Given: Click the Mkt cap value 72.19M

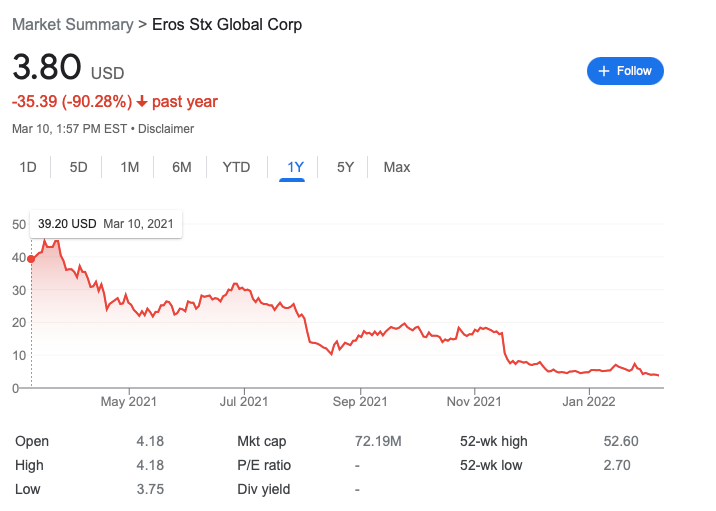Looking at the screenshot, I should [x=378, y=441].
